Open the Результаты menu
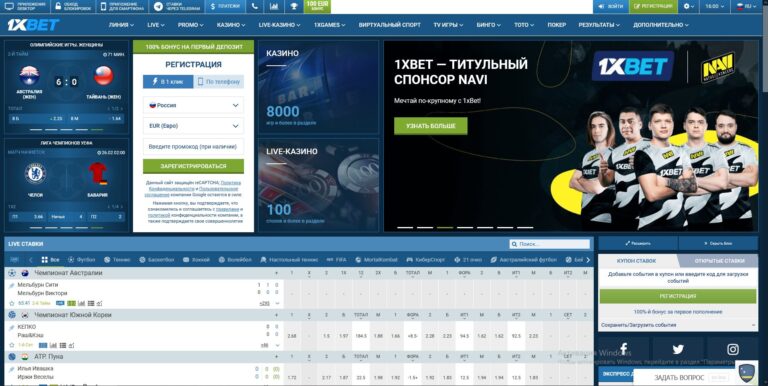 point(600,25)
